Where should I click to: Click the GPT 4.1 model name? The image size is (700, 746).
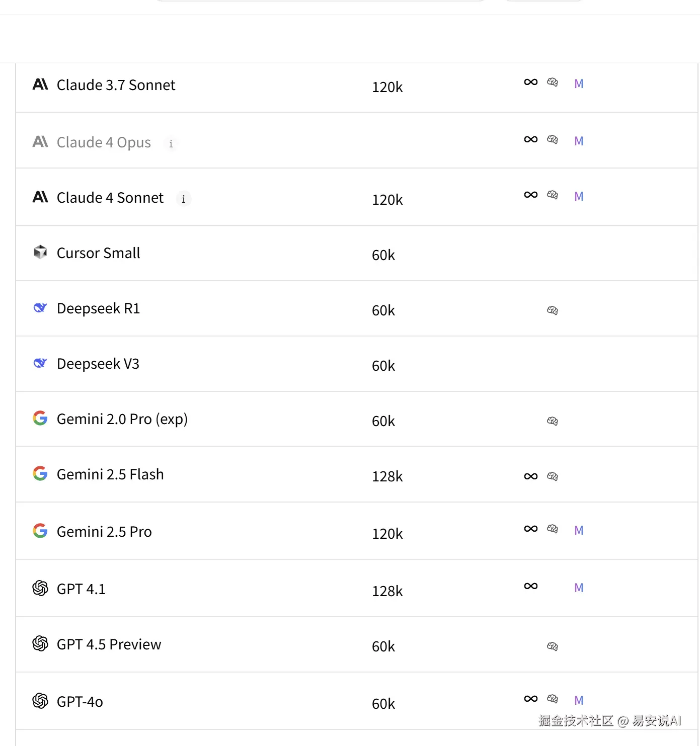81,589
